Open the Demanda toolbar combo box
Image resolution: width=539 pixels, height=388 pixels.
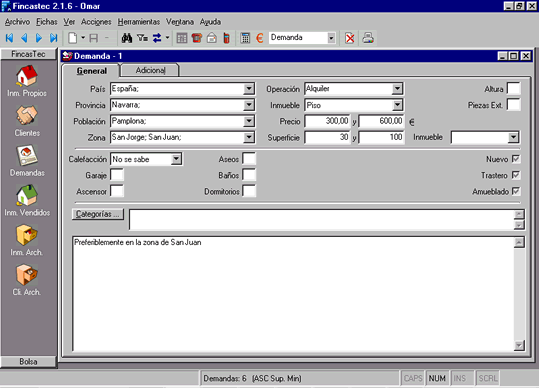click(x=331, y=38)
